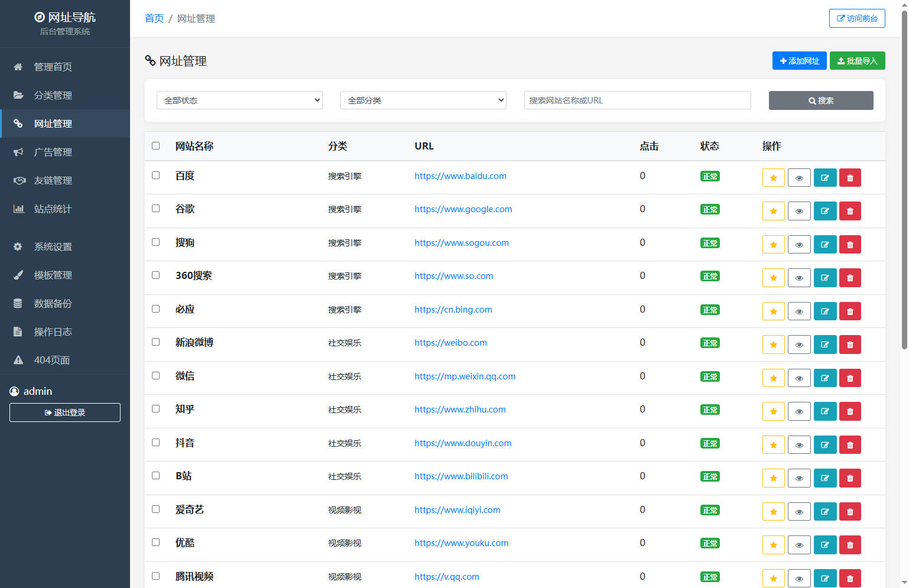Check the 360搜索 row checkbox
The width and height of the screenshot is (909, 588).
pyautogui.click(x=156, y=275)
